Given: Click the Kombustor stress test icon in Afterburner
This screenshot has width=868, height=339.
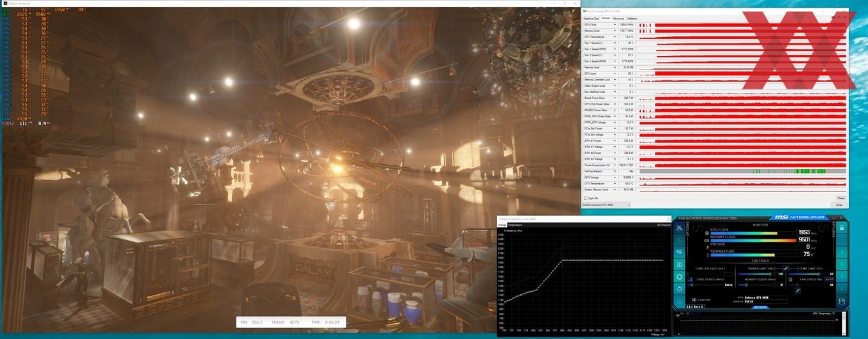Looking at the screenshot, I should [x=679, y=240].
